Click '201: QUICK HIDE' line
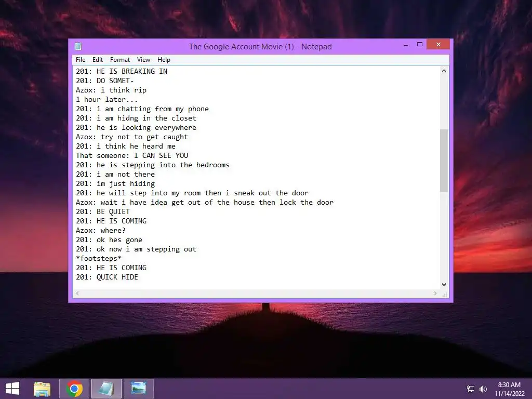Viewport: 532px width, 399px height. pos(107,277)
